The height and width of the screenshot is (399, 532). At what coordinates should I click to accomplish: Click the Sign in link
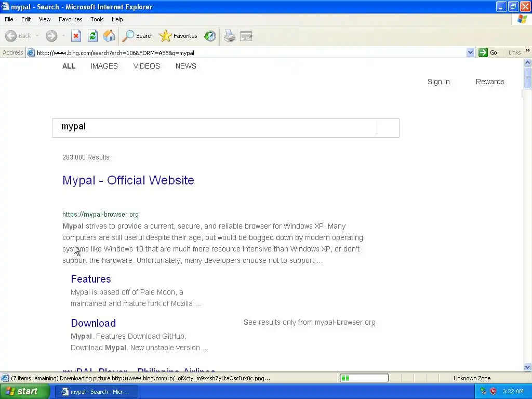[x=438, y=82]
